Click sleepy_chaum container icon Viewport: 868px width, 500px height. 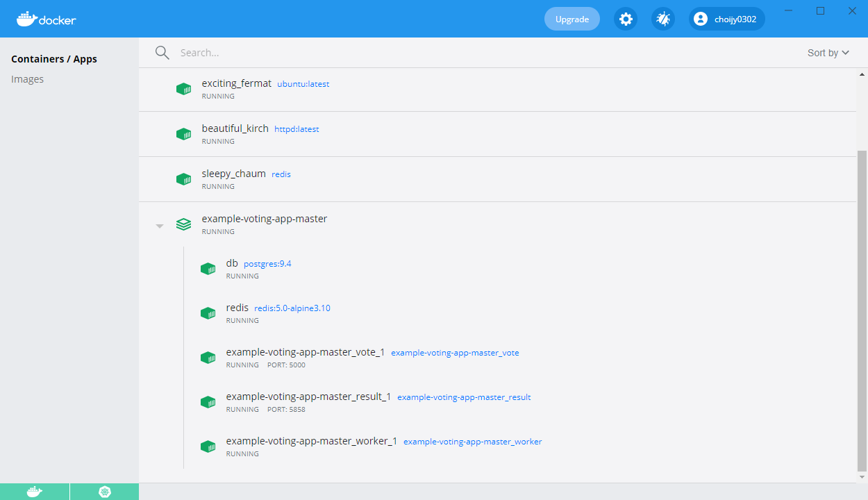pyautogui.click(x=183, y=179)
